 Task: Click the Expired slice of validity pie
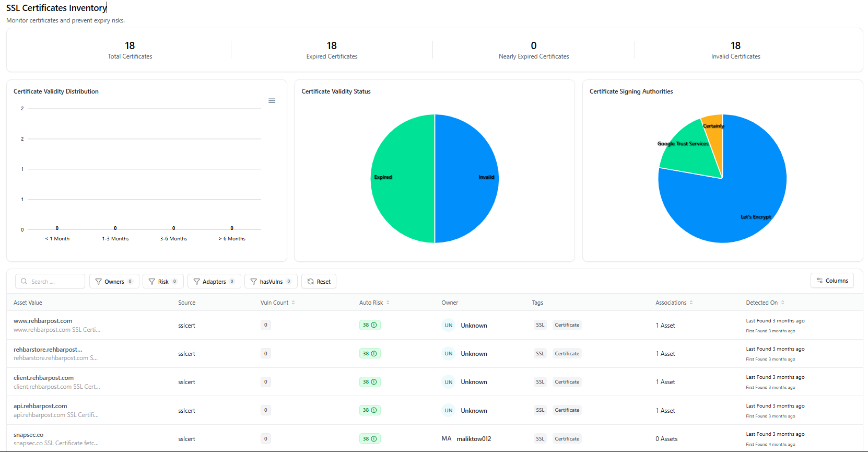point(402,179)
